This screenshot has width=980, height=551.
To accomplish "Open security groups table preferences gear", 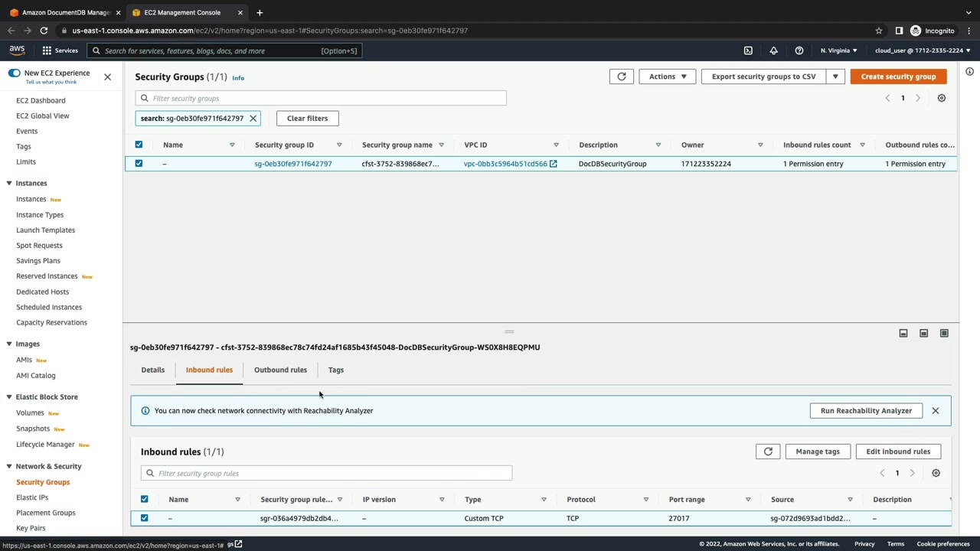I will [942, 98].
